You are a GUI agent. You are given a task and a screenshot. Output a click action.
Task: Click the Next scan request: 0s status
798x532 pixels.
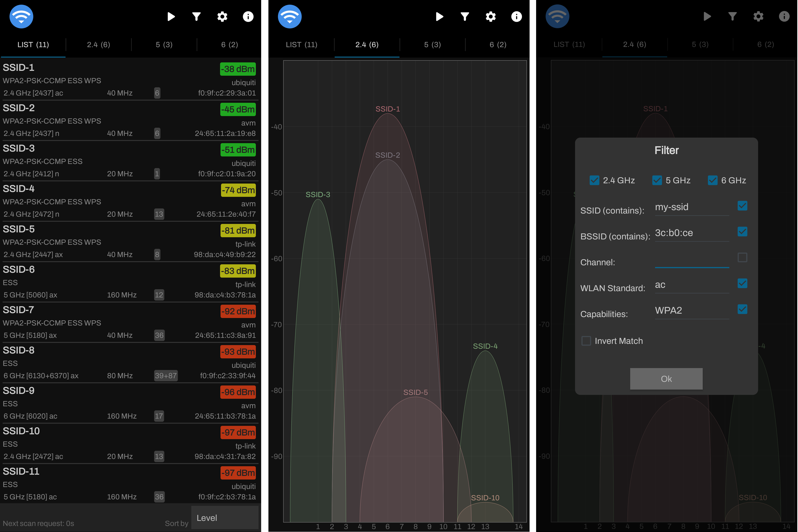[x=38, y=523]
